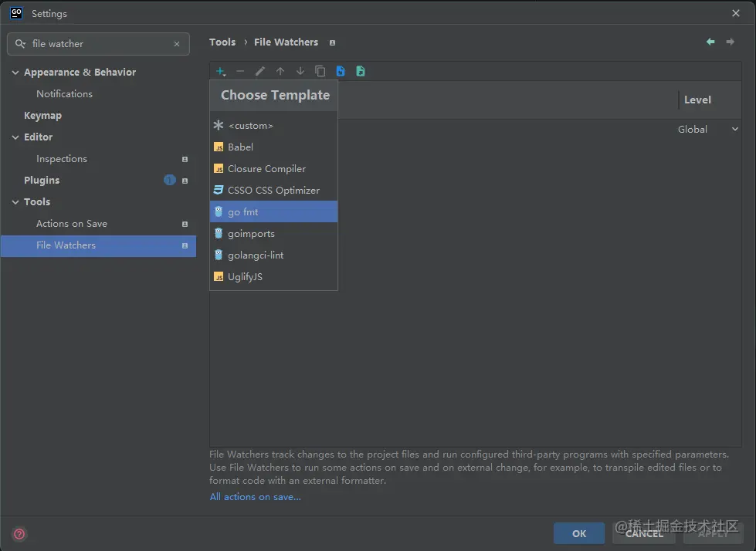The height and width of the screenshot is (551, 756).
Task: Select Plugins in settings tree
Action: coord(42,180)
